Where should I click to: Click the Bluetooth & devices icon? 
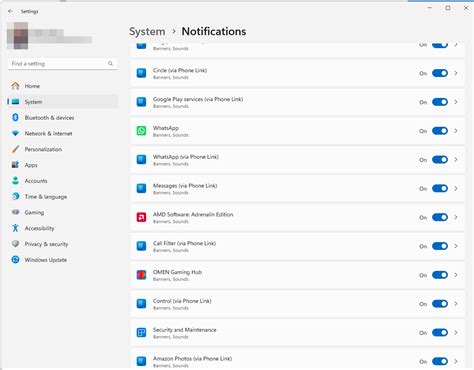pyautogui.click(x=15, y=117)
